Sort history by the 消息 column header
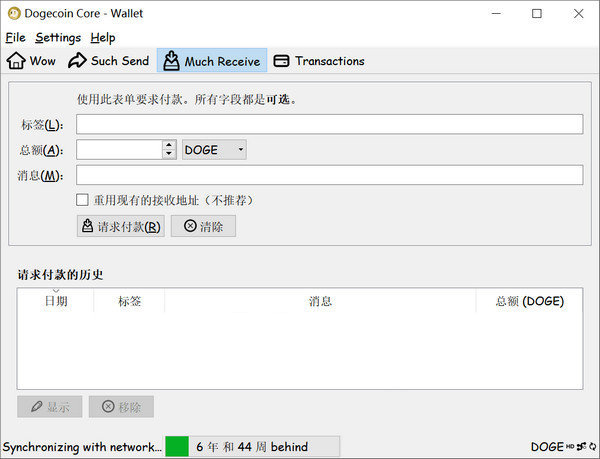This screenshot has width=600, height=459. click(320, 301)
